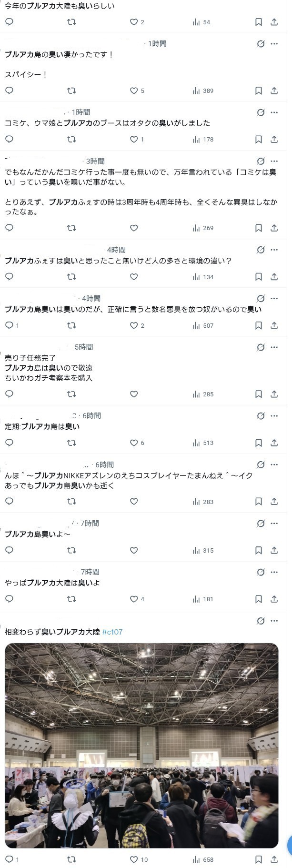
Task: Expand more options on ブルアカふぇすは臭い tweet
Action: (274, 250)
